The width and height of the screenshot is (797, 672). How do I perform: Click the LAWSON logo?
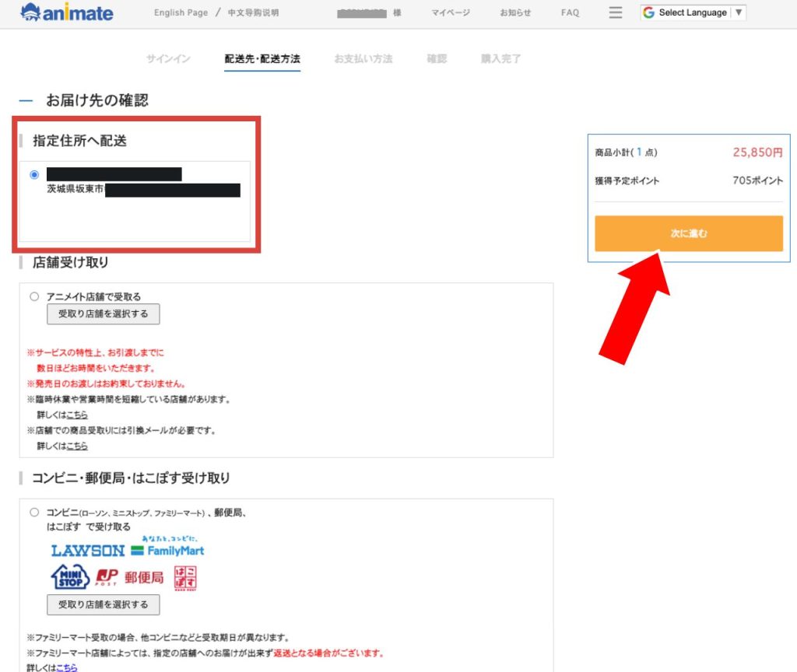[87, 551]
